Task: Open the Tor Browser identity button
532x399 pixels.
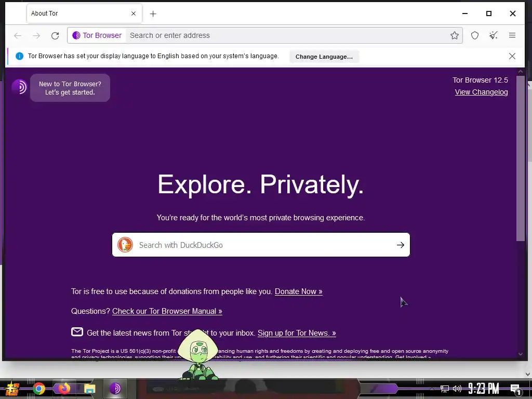Action: pos(97,35)
